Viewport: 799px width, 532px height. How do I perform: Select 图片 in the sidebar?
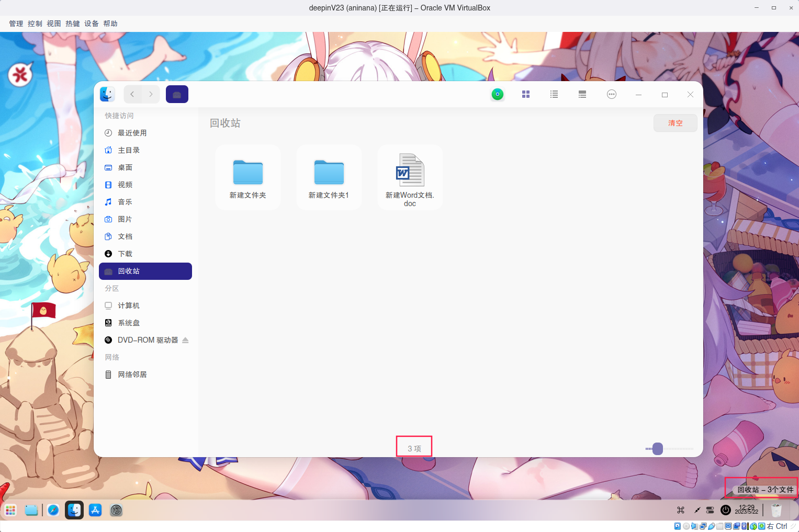[x=126, y=219]
